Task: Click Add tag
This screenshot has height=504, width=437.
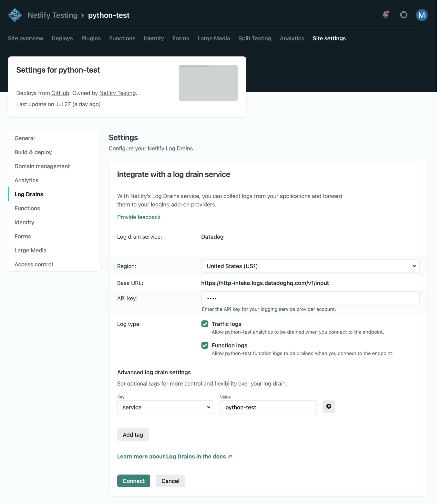Action: pos(133,434)
